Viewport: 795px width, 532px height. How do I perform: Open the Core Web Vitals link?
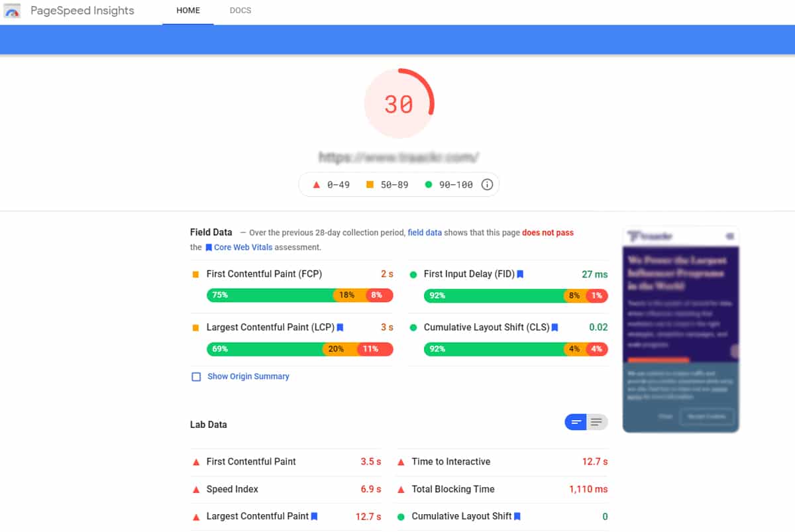(x=243, y=247)
